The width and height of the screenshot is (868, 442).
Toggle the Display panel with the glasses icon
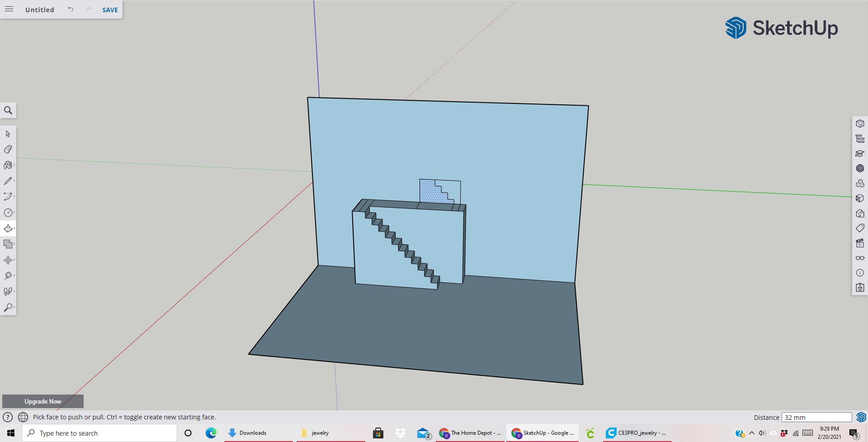(860, 258)
